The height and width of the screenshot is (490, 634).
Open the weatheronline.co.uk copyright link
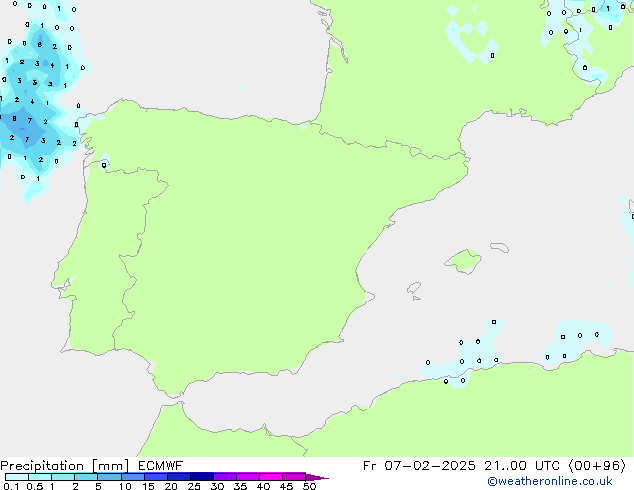coord(550,481)
